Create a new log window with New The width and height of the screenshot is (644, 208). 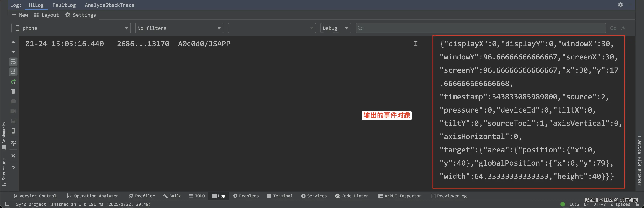pos(20,15)
